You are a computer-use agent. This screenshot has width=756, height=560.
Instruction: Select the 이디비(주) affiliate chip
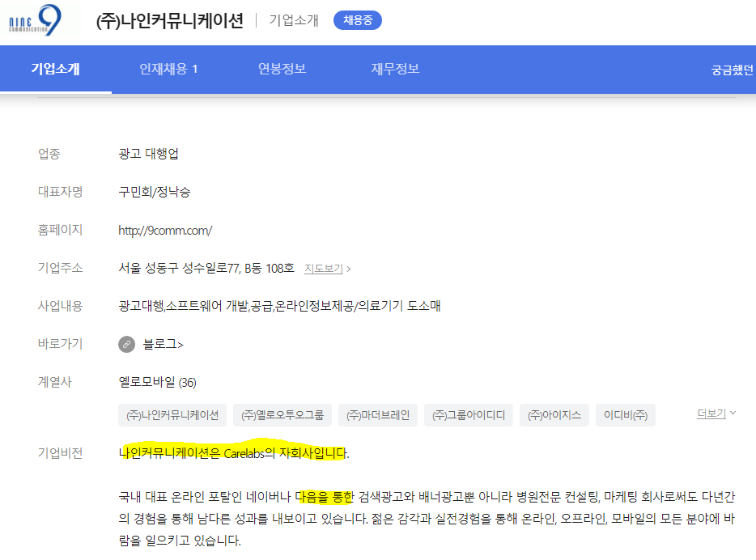(x=626, y=415)
